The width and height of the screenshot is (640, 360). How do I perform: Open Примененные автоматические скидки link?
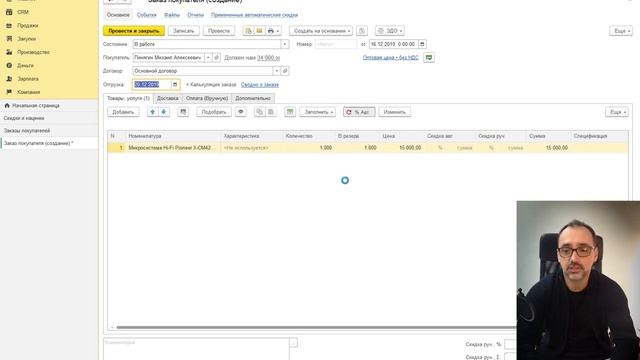(254, 15)
